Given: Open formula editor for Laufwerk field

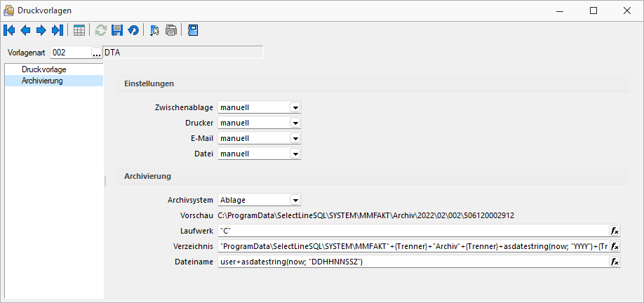Looking at the screenshot, I should pyautogui.click(x=614, y=231).
